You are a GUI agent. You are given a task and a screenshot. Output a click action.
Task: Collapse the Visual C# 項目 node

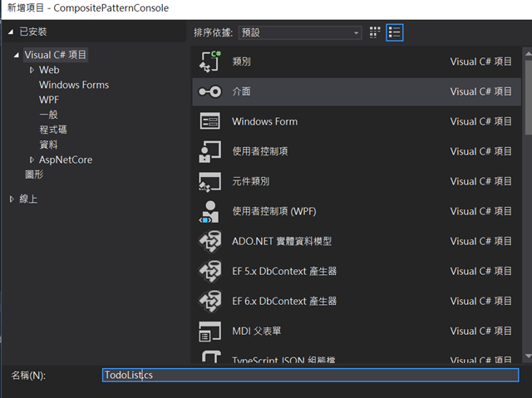tap(17, 55)
